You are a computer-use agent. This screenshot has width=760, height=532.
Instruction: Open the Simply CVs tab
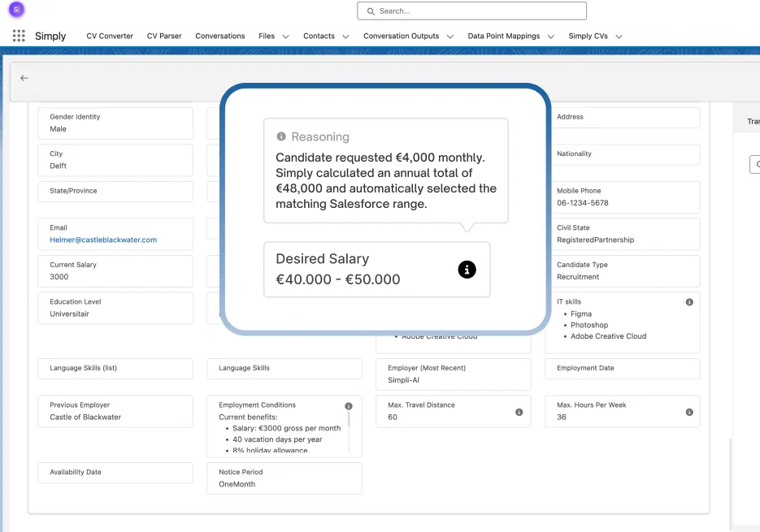tap(588, 36)
